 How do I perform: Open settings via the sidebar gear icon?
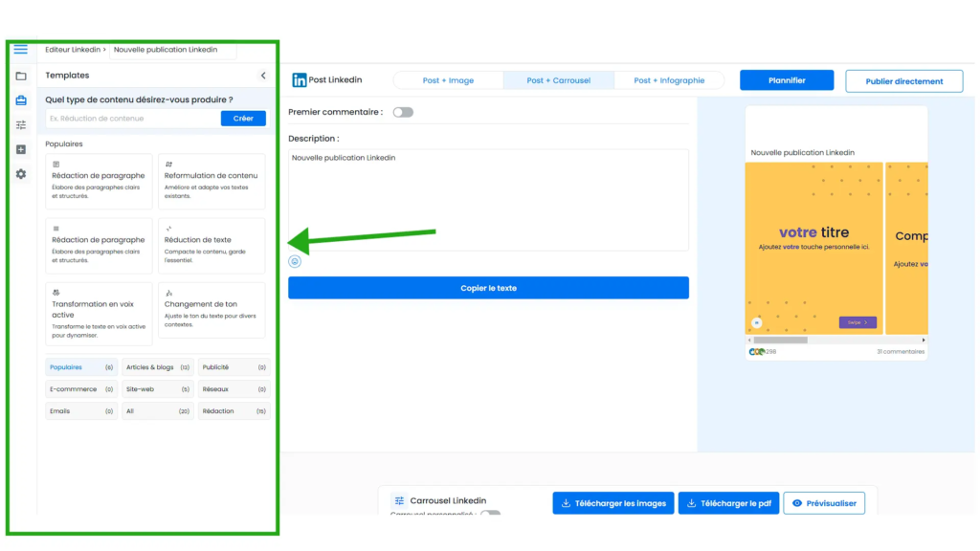pos(21,174)
